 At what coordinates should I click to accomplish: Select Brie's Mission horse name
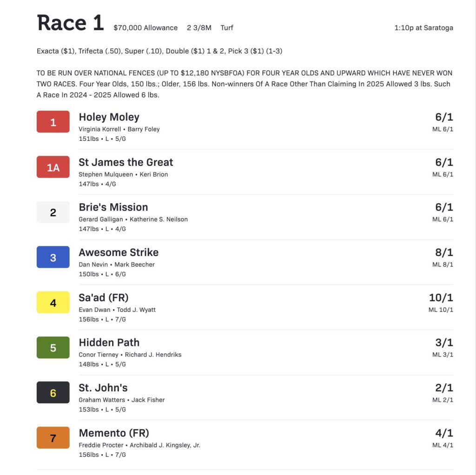[113, 207]
